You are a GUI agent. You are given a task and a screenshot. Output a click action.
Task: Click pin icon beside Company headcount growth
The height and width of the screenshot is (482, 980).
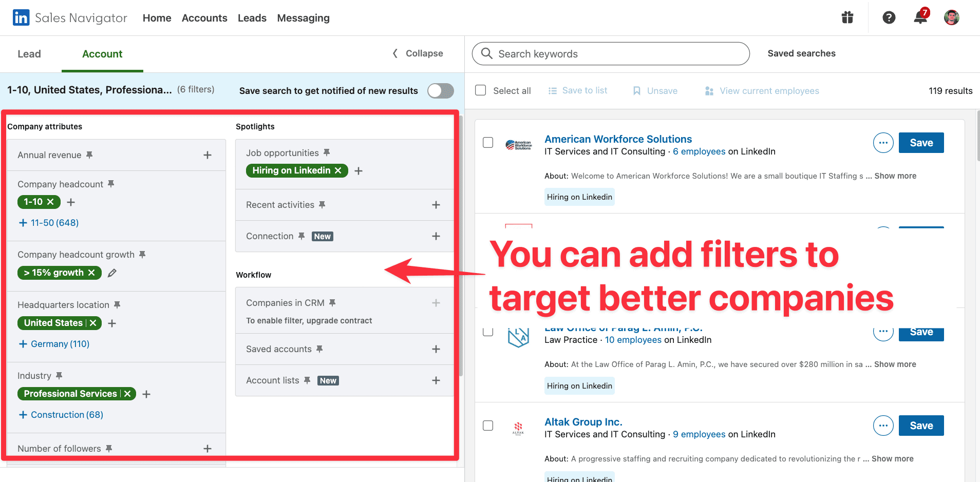[x=142, y=254]
